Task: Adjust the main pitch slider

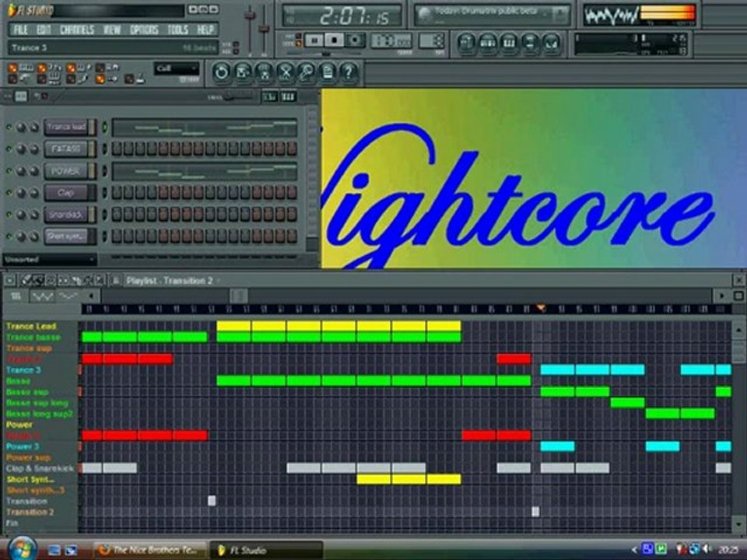Action: tap(264, 29)
